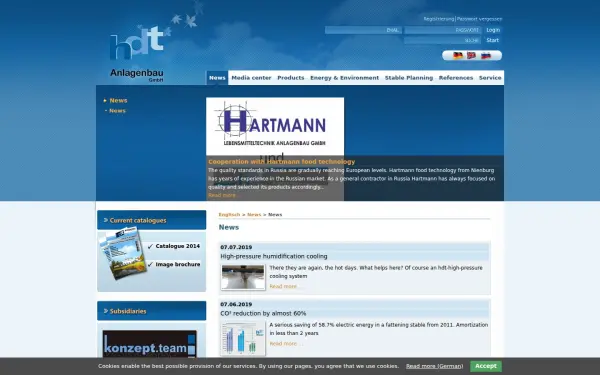Click the CO² reduction chart thumbnail

(x=243, y=338)
